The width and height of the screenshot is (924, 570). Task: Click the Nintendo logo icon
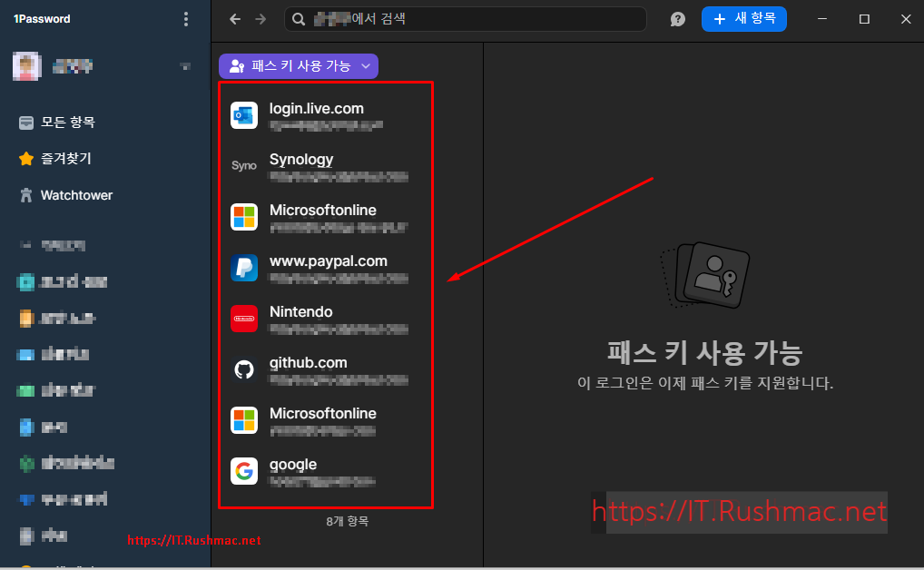click(x=243, y=319)
